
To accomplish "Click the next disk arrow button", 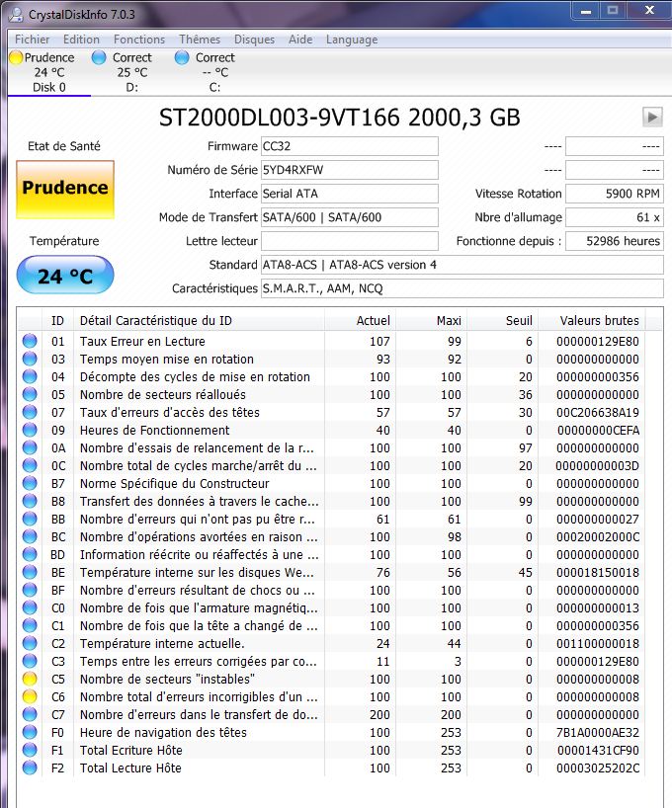I will point(652,117).
